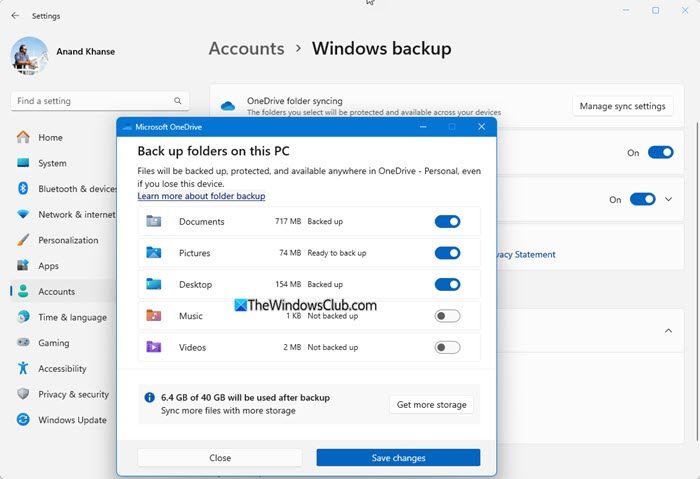Click 'Back up folders on this PC' heading
Screen dimensions: 700x479
(213, 151)
